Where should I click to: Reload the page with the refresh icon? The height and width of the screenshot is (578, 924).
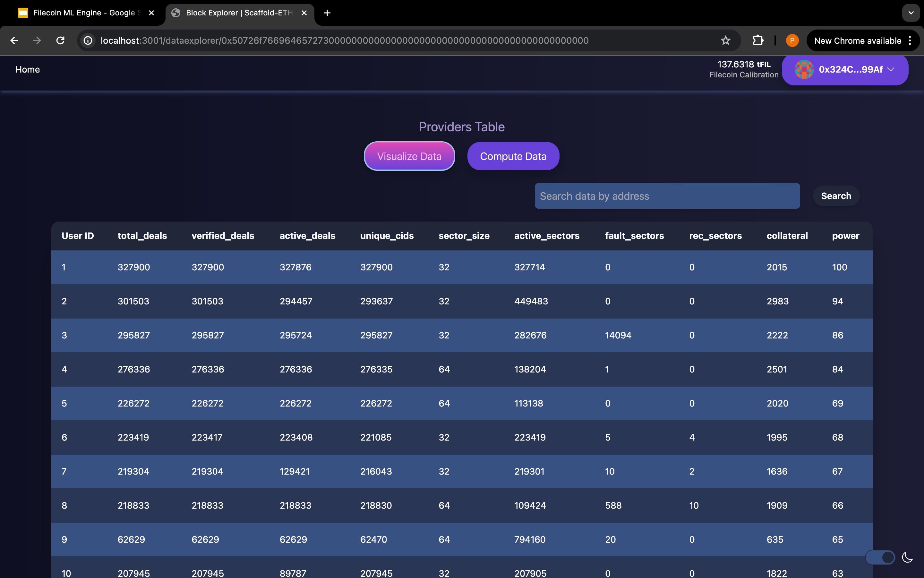(x=60, y=40)
